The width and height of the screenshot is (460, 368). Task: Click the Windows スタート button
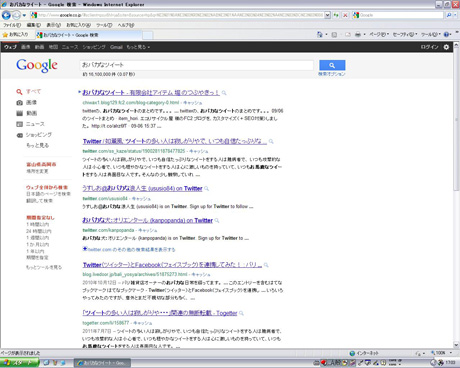[19, 363]
